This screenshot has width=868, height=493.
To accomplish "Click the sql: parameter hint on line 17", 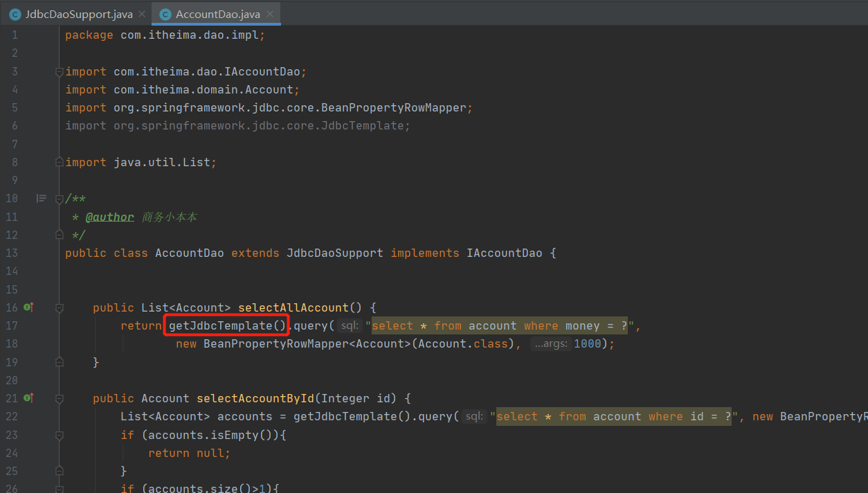I will (x=350, y=325).
